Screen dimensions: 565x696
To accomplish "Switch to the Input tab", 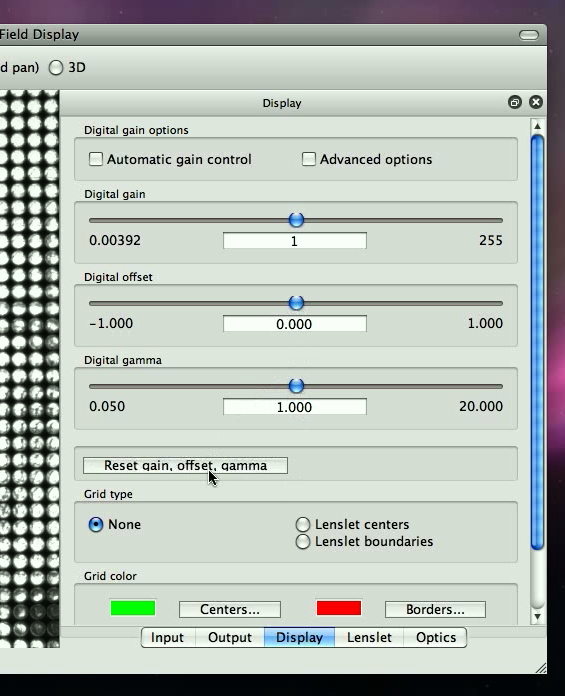I will coord(167,637).
